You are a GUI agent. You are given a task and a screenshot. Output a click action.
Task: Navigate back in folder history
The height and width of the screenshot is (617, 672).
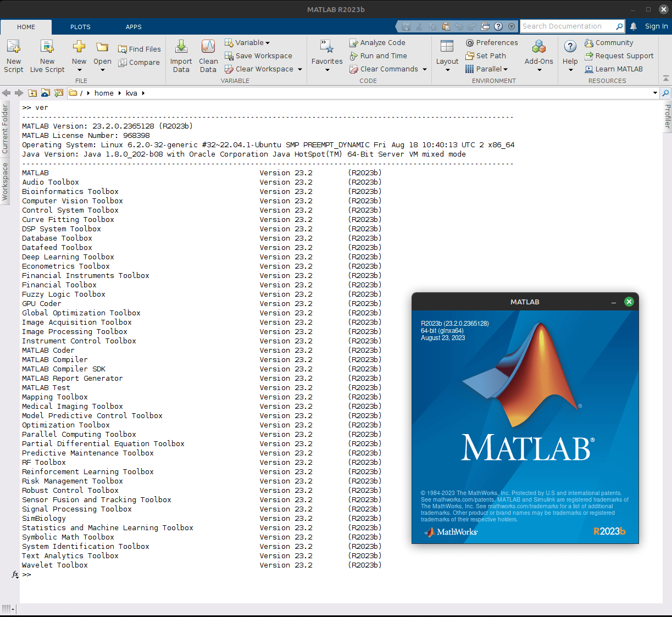click(x=7, y=93)
